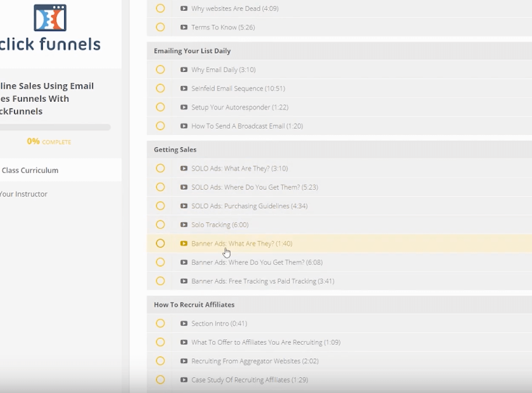The height and width of the screenshot is (393, 532).
Task: Toggle circle for SOLO Ads: Where Do You Get Them?
Action: point(160,187)
